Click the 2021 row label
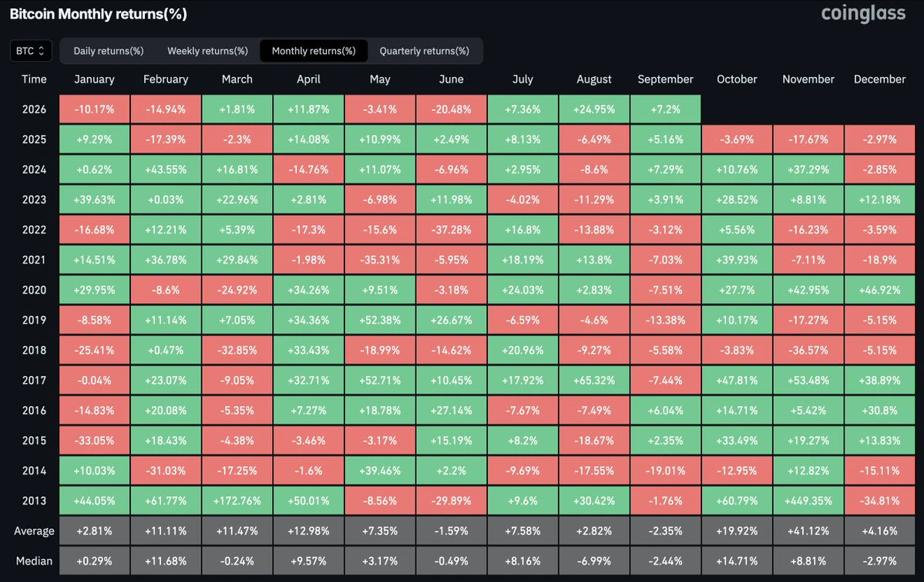 point(34,260)
